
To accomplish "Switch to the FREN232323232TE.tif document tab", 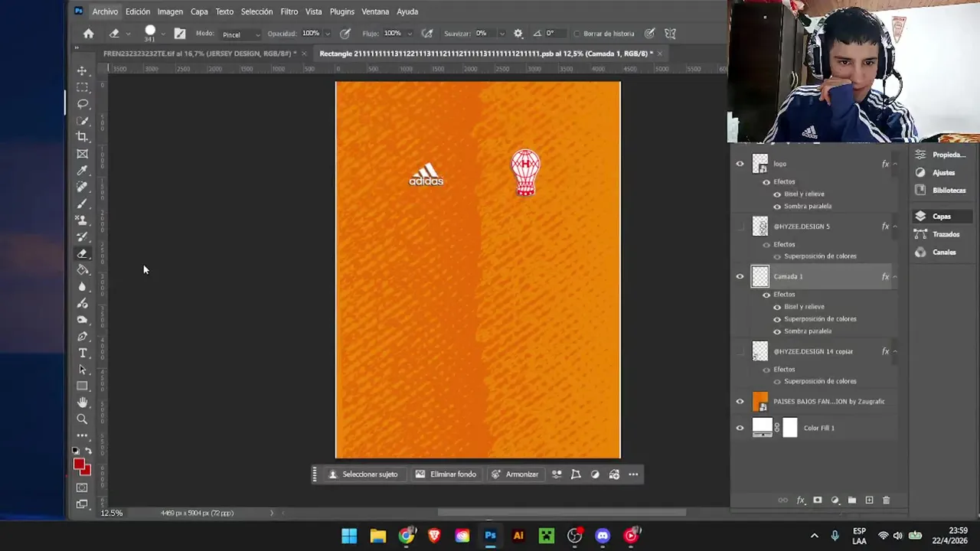I will 199,54.
